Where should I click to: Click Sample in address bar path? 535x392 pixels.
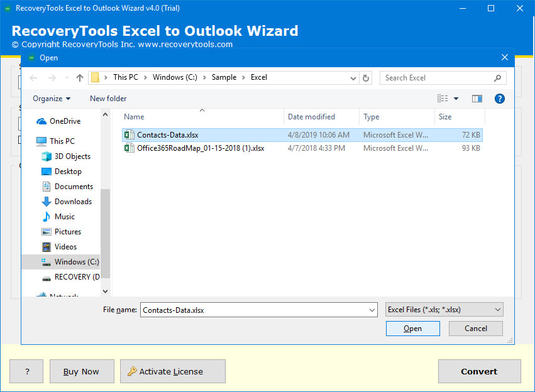pyautogui.click(x=224, y=78)
